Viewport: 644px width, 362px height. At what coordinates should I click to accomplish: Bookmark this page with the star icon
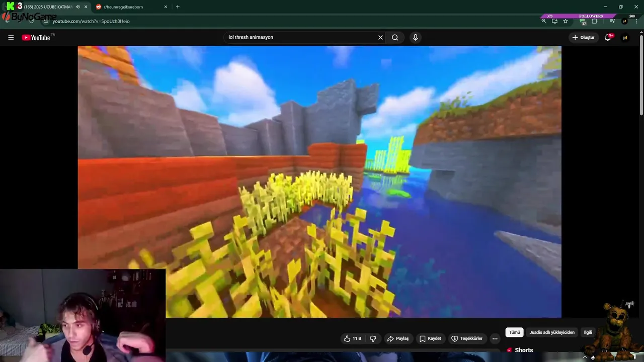566,21
